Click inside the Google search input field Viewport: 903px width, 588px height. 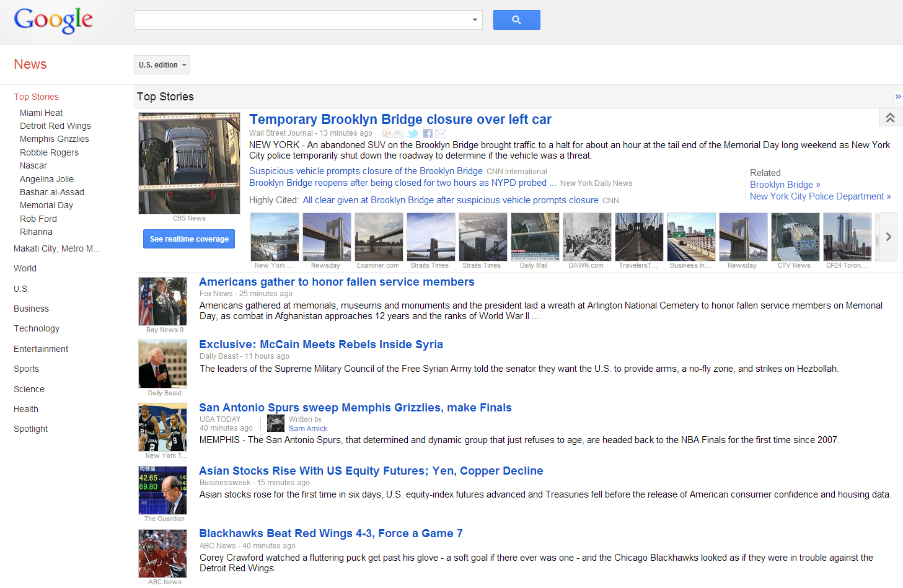[302, 20]
